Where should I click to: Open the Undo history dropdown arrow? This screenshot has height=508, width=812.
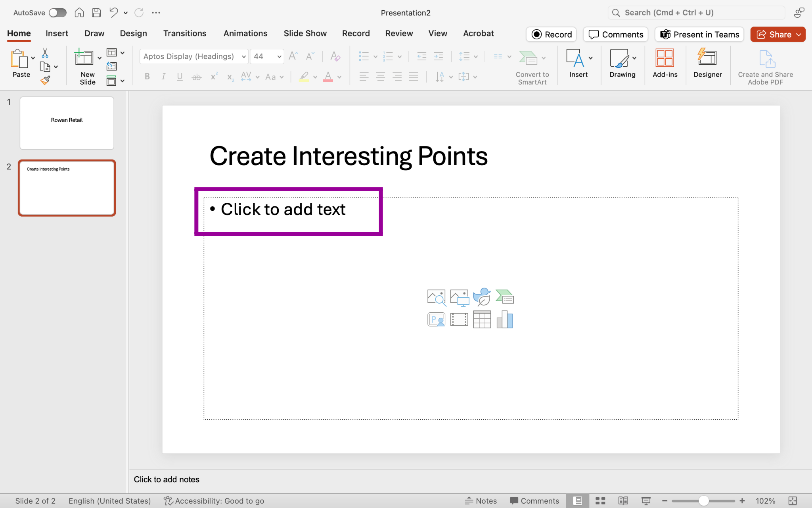(126, 13)
